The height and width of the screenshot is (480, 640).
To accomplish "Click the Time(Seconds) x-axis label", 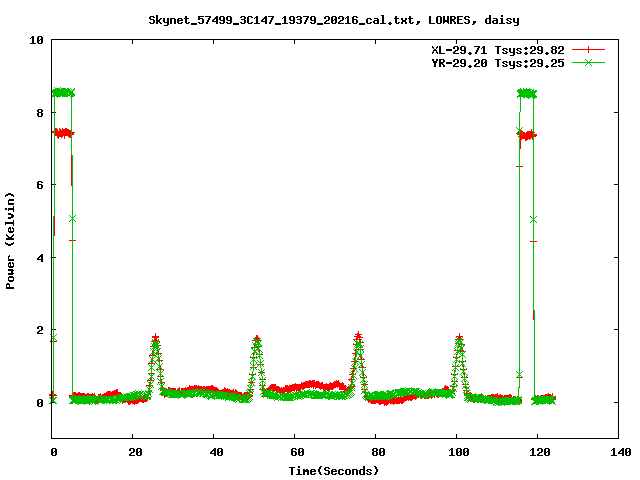I will pyautogui.click(x=334, y=471).
